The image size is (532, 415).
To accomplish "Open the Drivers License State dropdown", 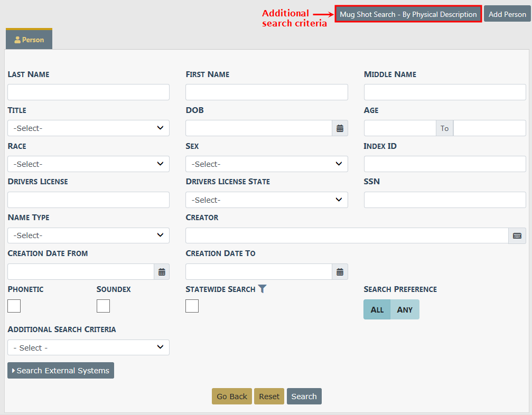I will click(x=266, y=200).
